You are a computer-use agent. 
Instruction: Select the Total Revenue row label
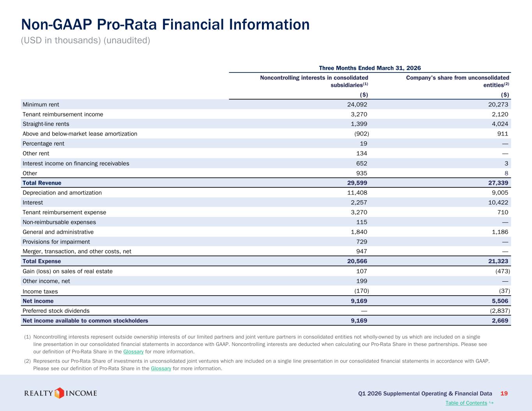(42, 183)
